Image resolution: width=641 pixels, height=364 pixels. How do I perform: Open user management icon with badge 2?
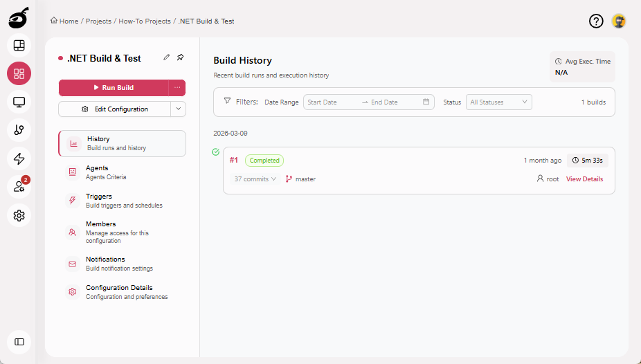(19, 187)
